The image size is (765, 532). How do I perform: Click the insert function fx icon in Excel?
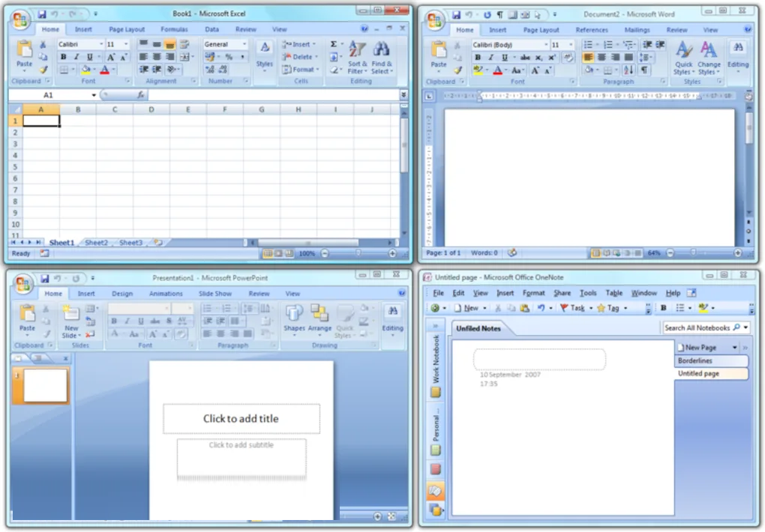tap(140, 95)
